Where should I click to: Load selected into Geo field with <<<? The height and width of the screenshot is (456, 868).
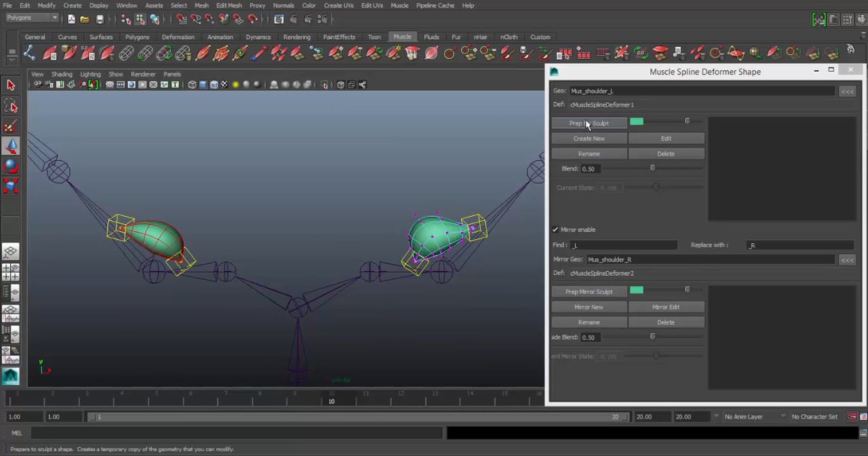(x=847, y=91)
